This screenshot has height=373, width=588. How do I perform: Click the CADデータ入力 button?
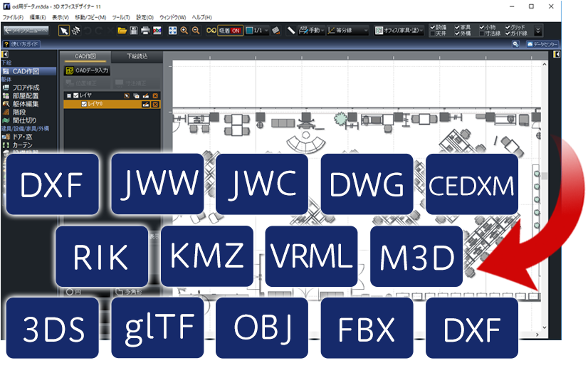coord(88,70)
